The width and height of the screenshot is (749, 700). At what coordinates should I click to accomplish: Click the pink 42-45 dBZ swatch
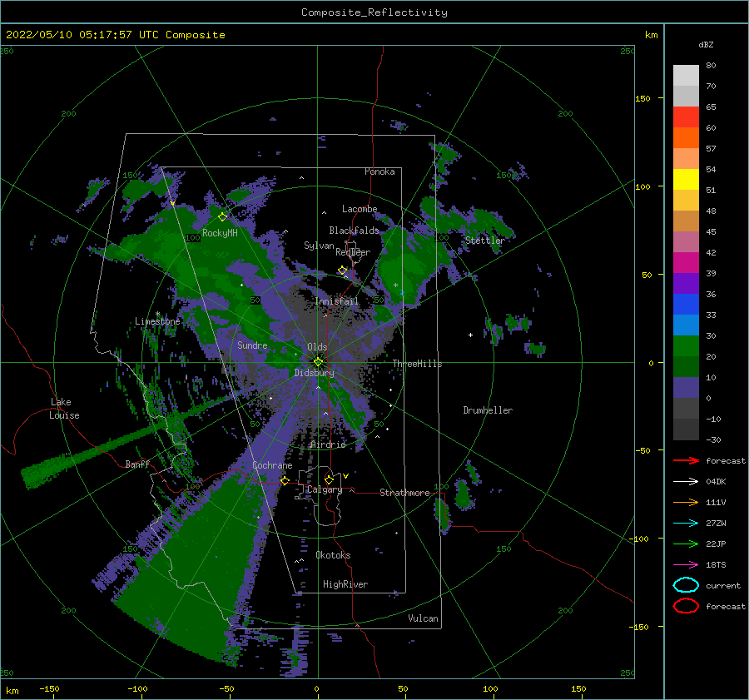(x=686, y=242)
